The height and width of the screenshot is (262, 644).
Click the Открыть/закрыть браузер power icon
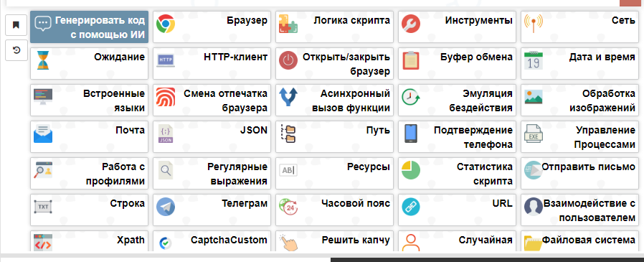click(x=288, y=60)
